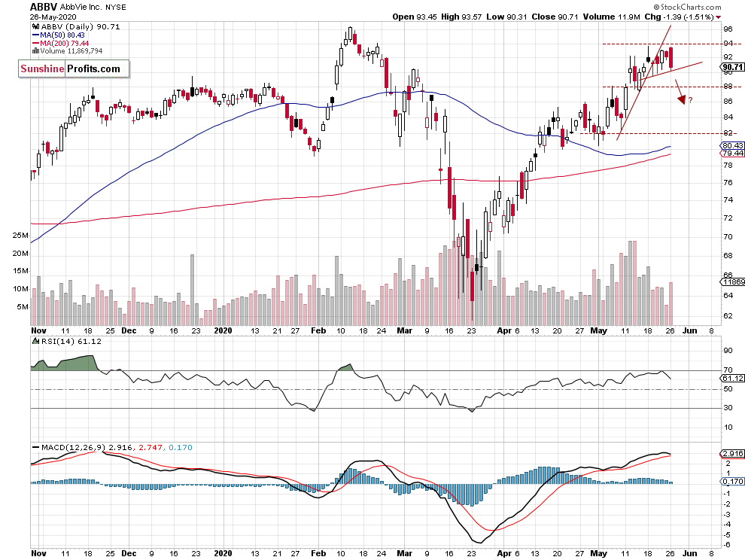Click the 25M volume axis label
Viewport: 745px width, 560px height.
(x=20, y=236)
